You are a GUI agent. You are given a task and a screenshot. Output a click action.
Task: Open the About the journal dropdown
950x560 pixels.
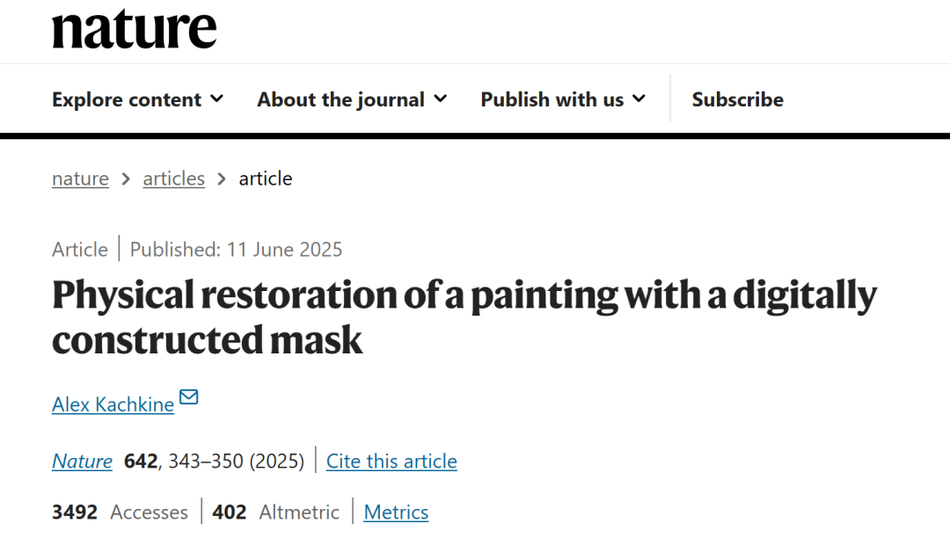tap(352, 99)
